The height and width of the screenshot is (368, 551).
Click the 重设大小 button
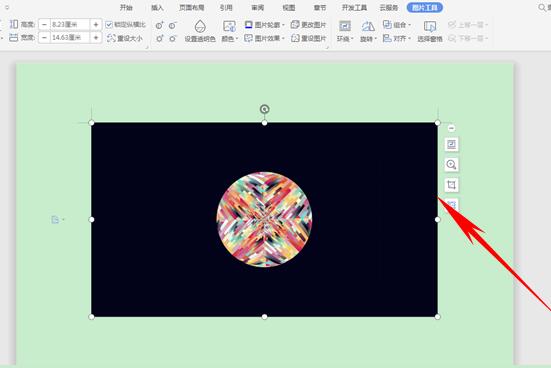(125, 38)
